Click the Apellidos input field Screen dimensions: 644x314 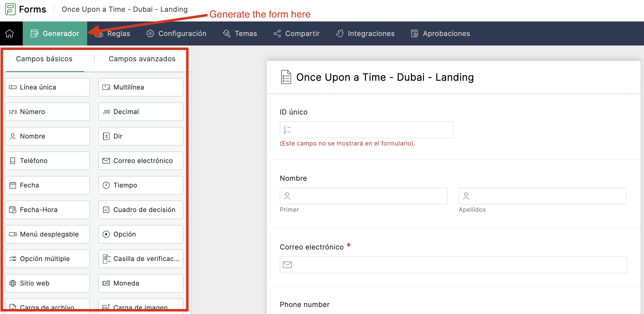tap(543, 196)
